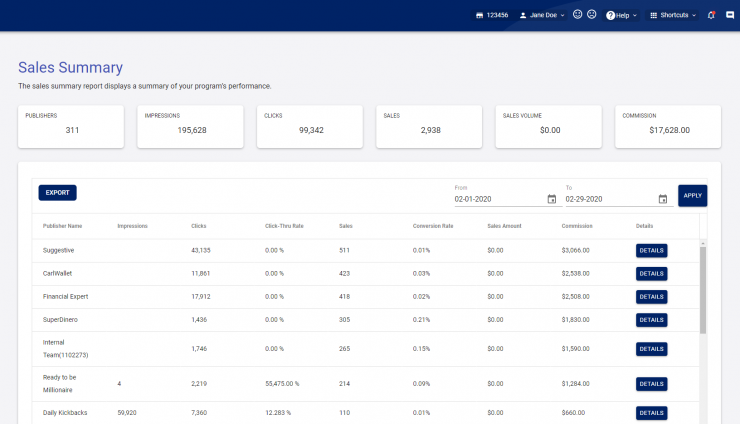Click the Commission card showing $17,628.00

pos(668,127)
